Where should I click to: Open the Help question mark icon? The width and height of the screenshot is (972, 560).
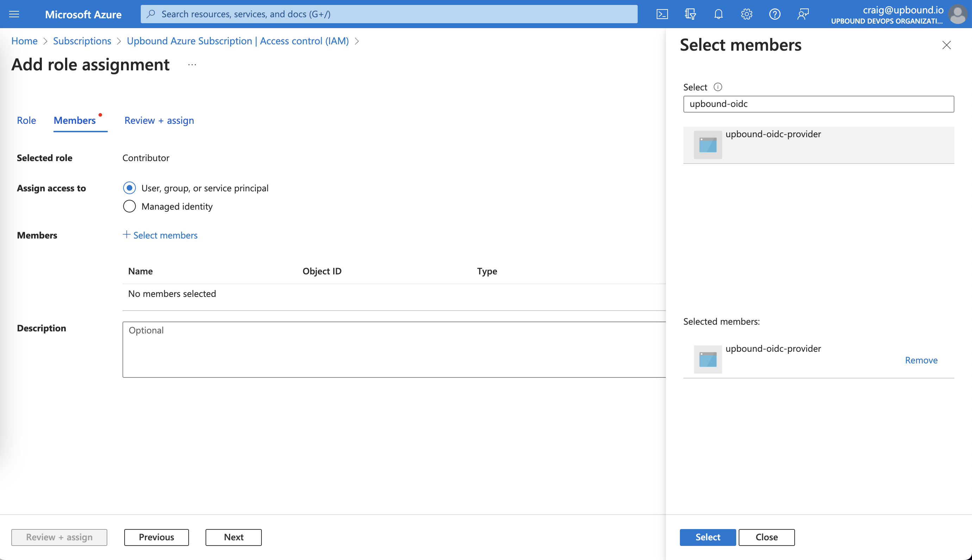pos(774,14)
